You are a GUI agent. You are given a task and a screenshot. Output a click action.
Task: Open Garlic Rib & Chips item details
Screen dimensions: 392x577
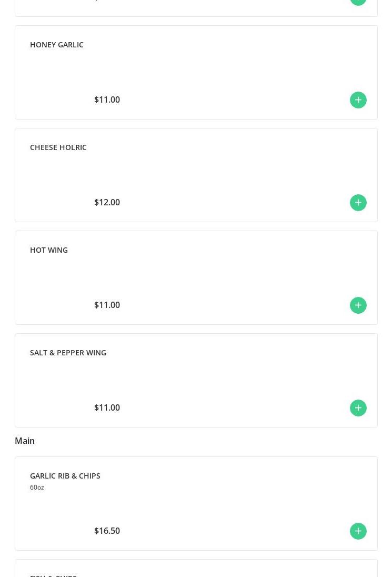click(65, 476)
